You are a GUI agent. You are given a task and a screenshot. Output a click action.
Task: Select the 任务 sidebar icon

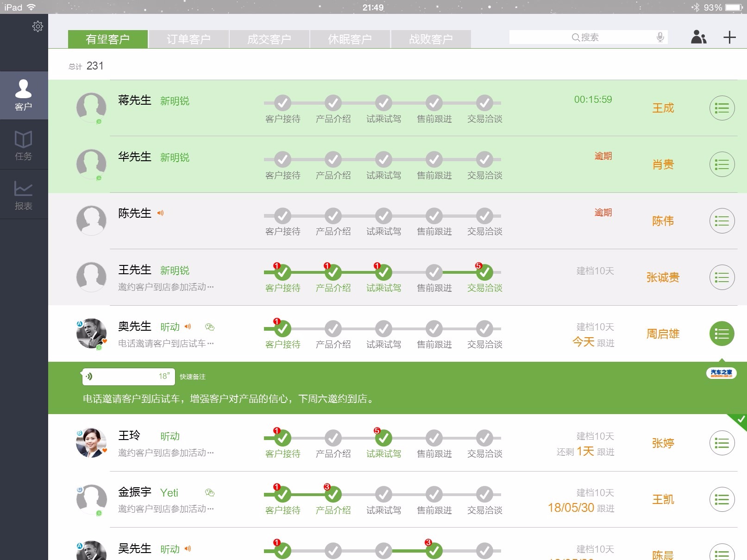pos(24,145)
